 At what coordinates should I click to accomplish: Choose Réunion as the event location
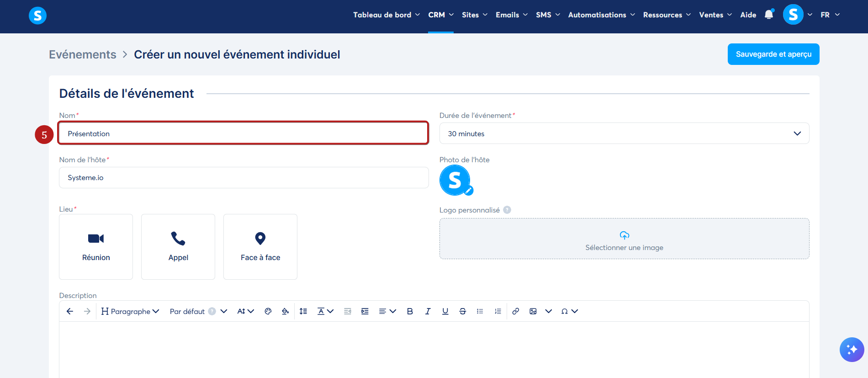(x=96, y=247)
